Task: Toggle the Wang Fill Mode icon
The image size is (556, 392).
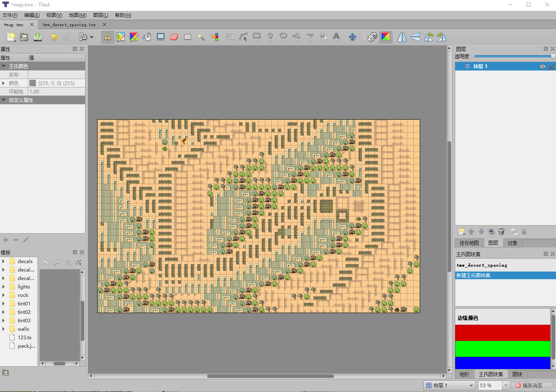Action: pyautogui.click(x=385, y=37)
